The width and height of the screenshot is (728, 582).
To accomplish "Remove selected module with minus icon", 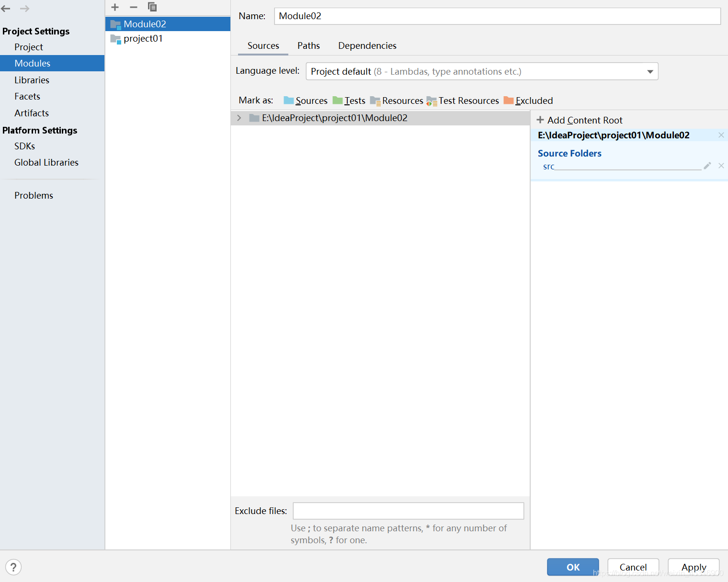I will (134, 7).
